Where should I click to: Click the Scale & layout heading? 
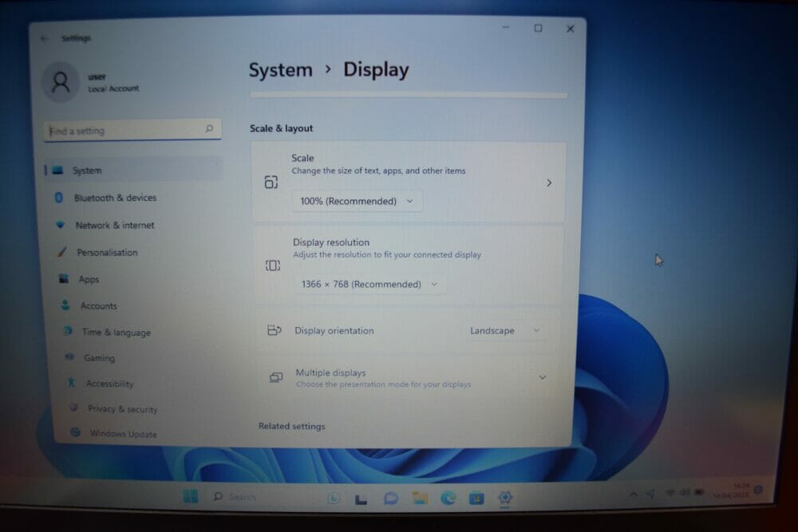click(x=282, y=128)
